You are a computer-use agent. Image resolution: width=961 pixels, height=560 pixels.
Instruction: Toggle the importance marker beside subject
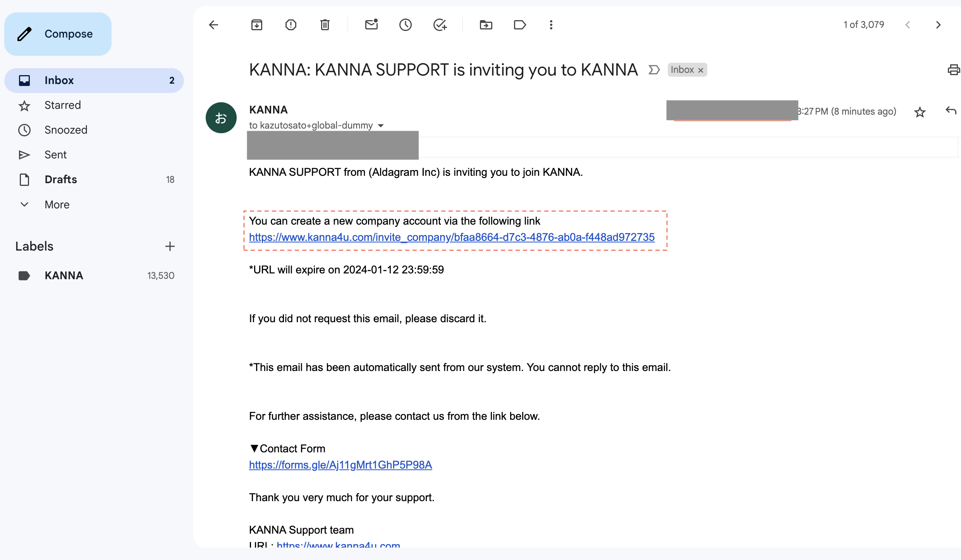pos(654,70)
